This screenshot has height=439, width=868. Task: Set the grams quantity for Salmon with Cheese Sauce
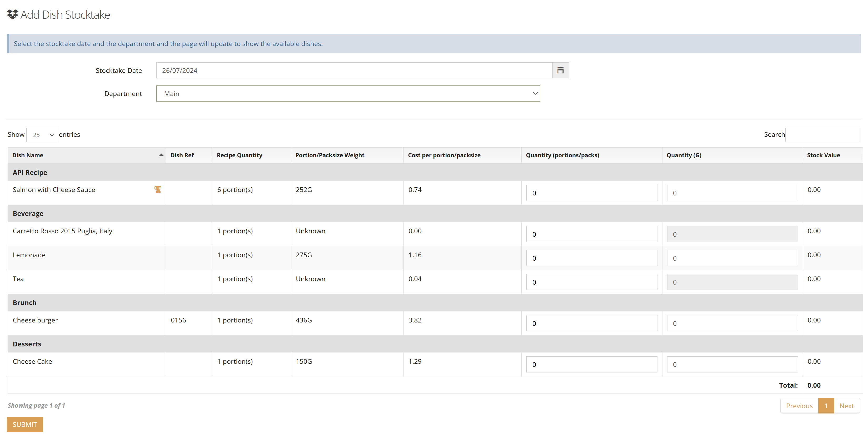coord(732,193)
